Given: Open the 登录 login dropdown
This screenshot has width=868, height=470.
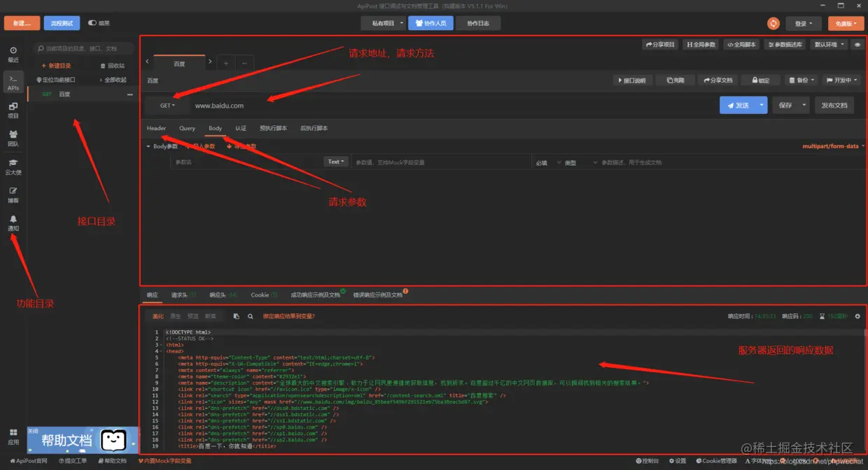Looking at the screenshot, I should [x=803, y=23].
